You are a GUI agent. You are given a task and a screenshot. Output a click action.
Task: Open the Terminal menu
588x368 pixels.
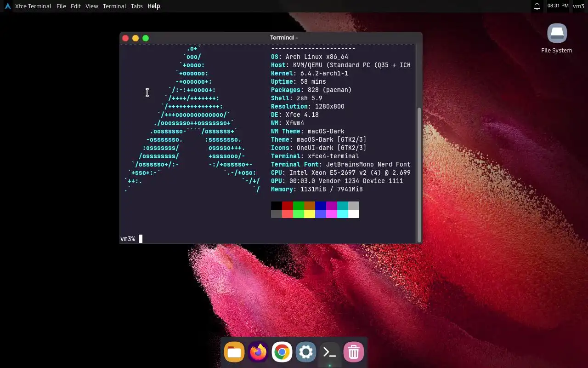[114, 6]
